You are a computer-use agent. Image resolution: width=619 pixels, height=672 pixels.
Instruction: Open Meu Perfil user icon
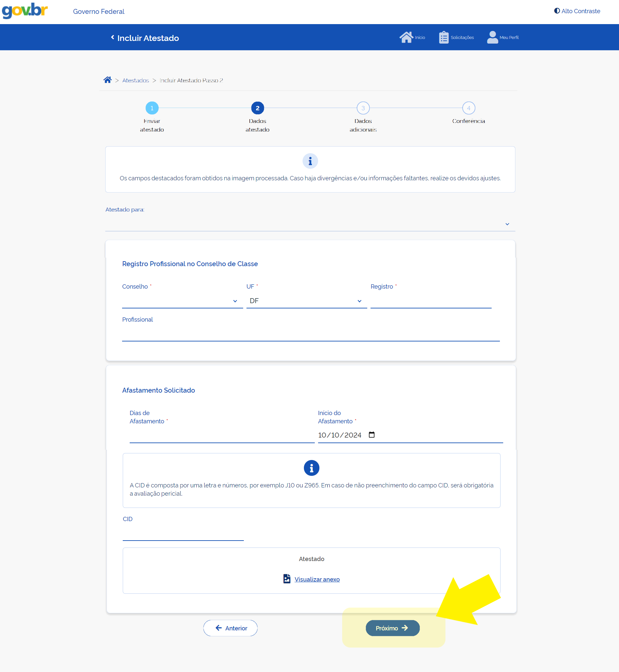click(492, 37)
